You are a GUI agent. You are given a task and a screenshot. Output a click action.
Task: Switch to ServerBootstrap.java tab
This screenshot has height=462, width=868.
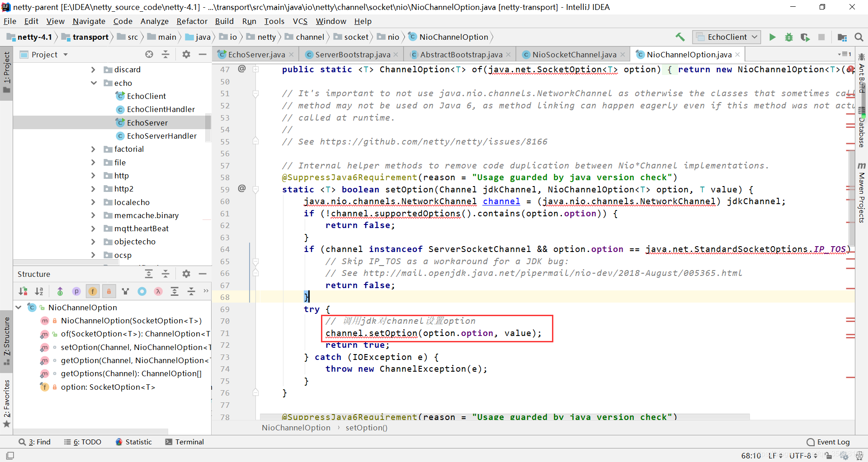click(352, 55)
